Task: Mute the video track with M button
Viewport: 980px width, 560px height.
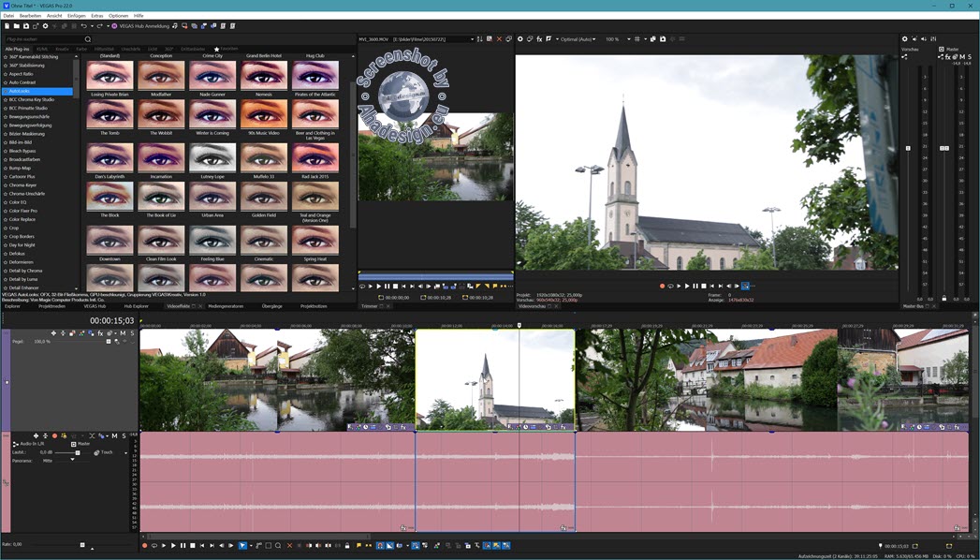Action: [123, 333]
